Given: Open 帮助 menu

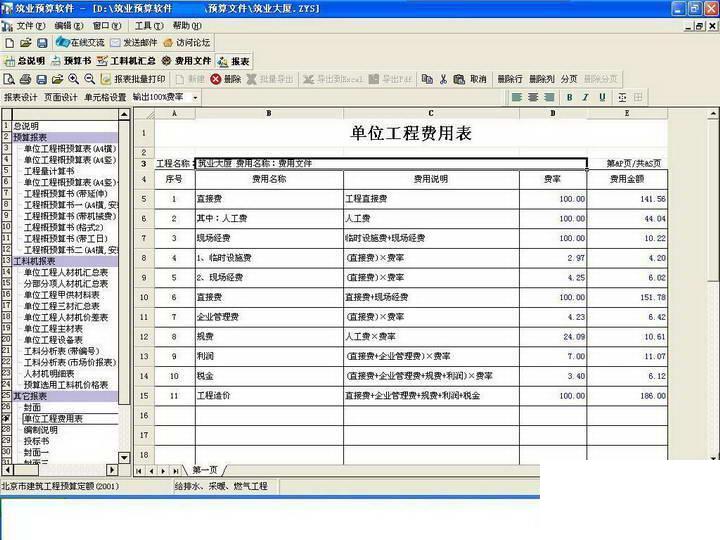Looking at the screenshot, I should [x=187, y=26].
